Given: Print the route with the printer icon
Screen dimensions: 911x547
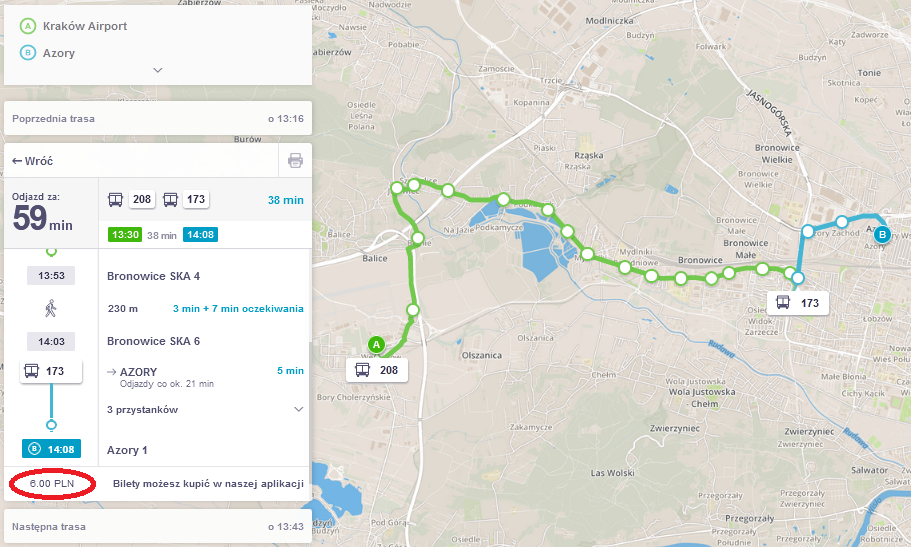Looking at the screenshot, I should point(295,160).
